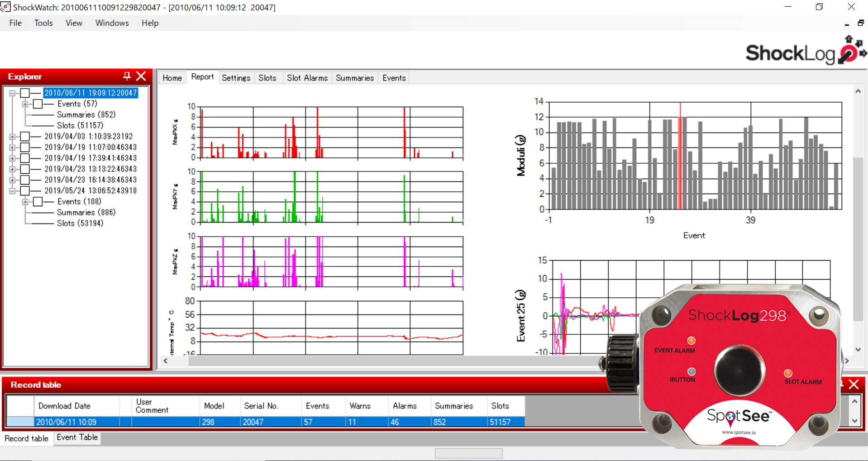
Task: Select the Slots (53194) tree item
Action: [x=80, y=223]
